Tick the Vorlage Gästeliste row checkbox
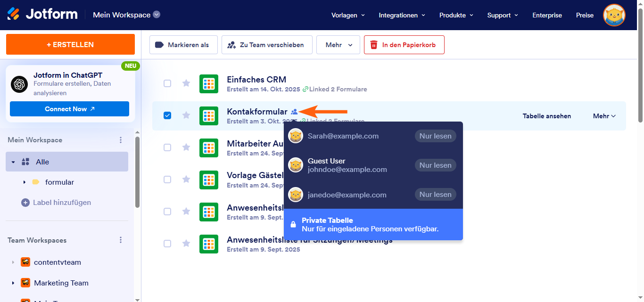The image size is (644, 302). [167, 180]
